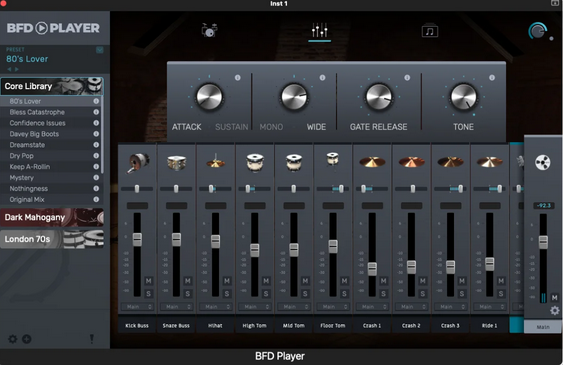The height and width of the screenshot is (365, 563).
Task: Click the Crash 1 cymbal icon
Action: (x=372, y=162)
